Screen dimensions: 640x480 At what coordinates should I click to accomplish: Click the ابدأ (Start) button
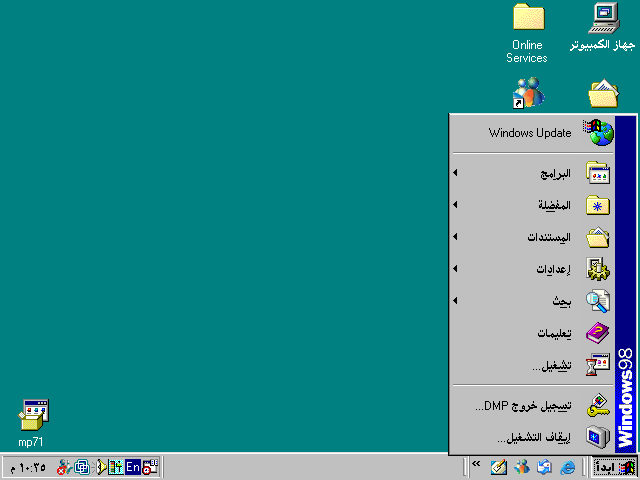(x=614, y=467)
